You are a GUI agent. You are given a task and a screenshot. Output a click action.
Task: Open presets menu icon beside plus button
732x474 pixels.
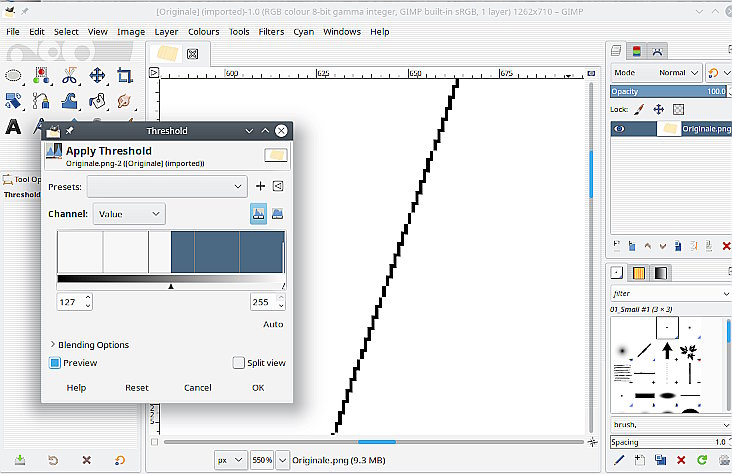[278, 186]
